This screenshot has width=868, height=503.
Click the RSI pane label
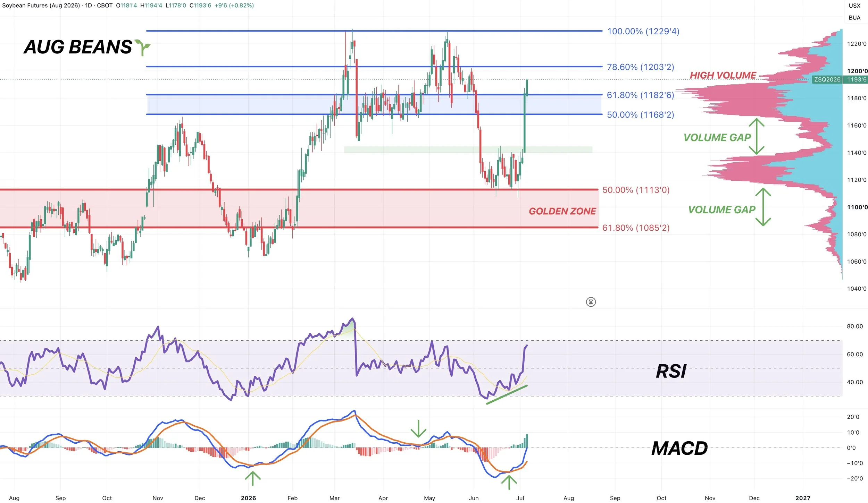click(671, 372)
